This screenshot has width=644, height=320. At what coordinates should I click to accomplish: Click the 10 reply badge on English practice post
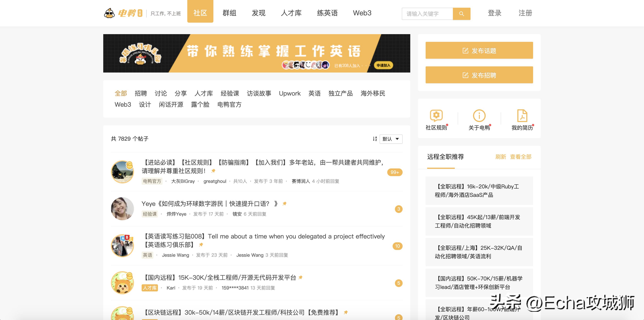(397, 246)
